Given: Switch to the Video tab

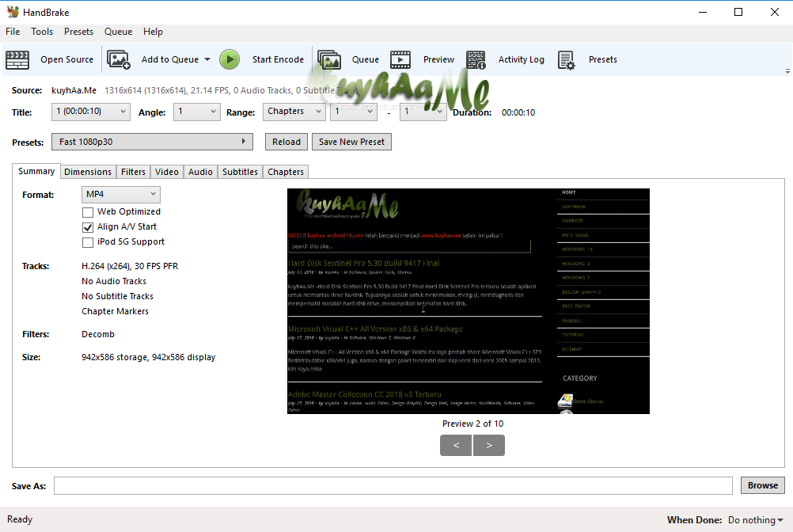Looking at the screenshot, I should tap(166, 172).
